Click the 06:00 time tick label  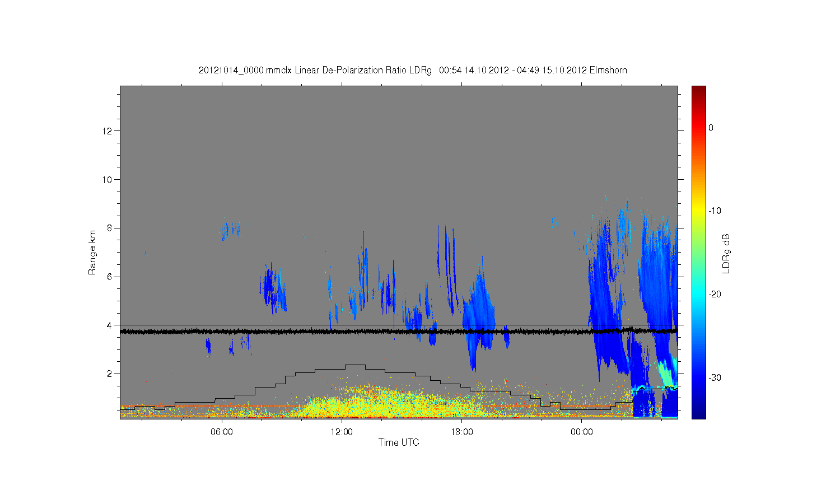coord(222,432)
